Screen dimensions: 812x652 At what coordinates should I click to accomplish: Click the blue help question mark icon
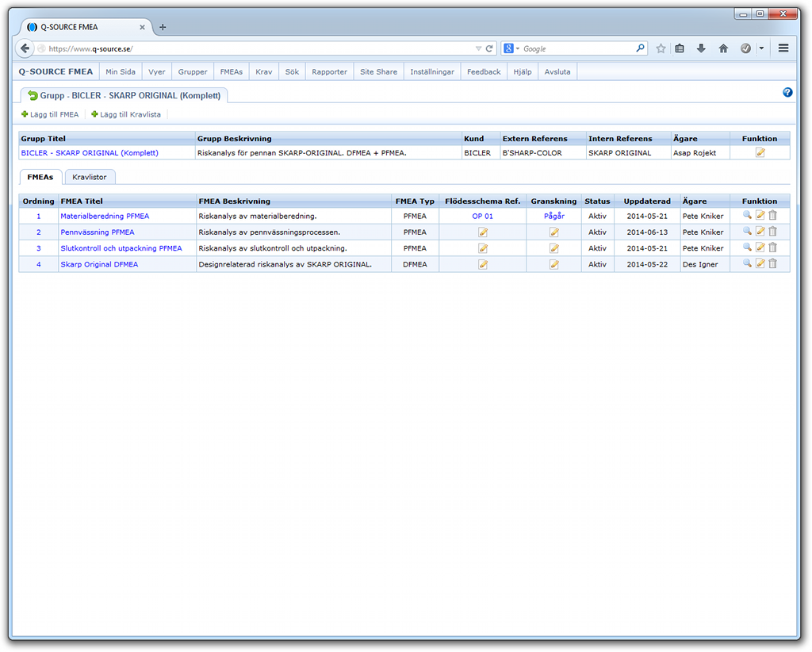787,92
